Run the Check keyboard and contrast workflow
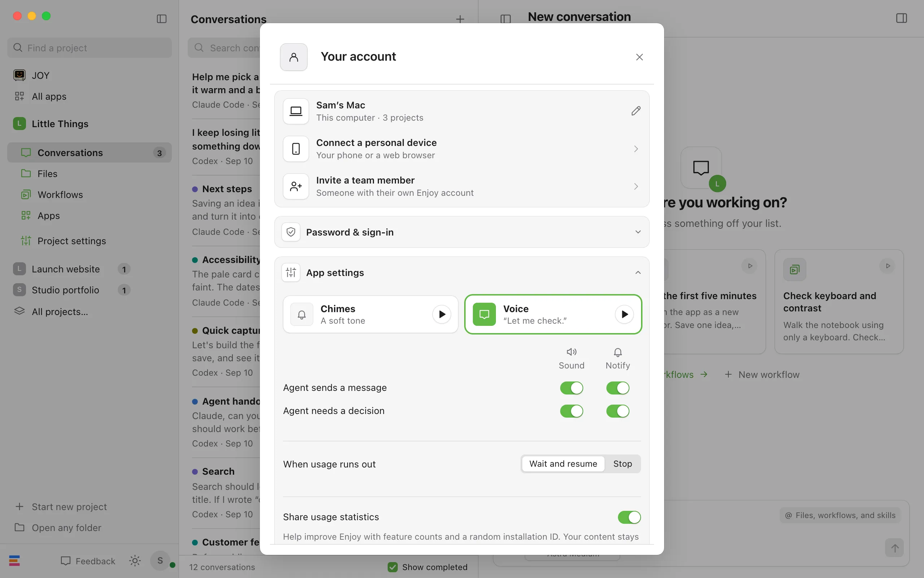Image resolution: width=924 pixels, height=578 pixels. (x=888, y=266)
